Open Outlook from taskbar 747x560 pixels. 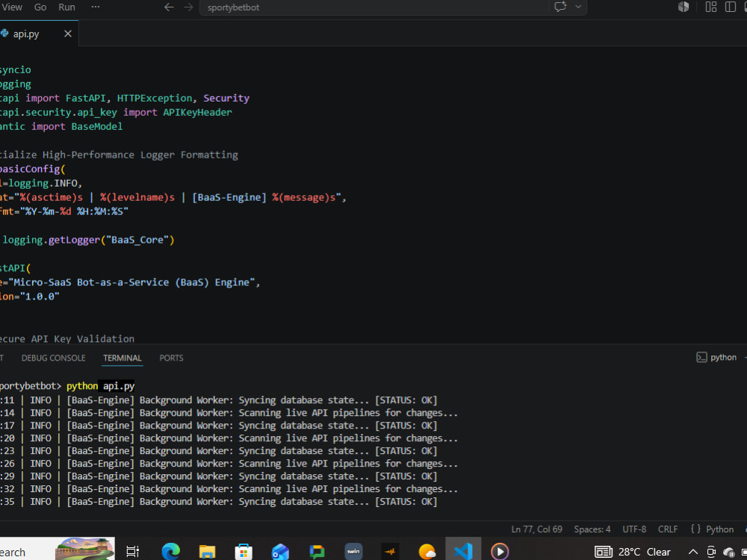[x=280, y=552]
